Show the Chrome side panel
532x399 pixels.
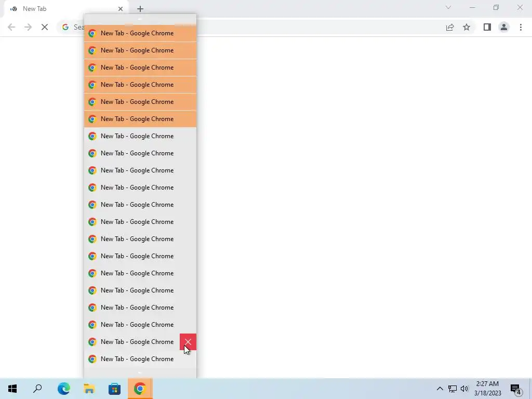[x=487, y=27]
